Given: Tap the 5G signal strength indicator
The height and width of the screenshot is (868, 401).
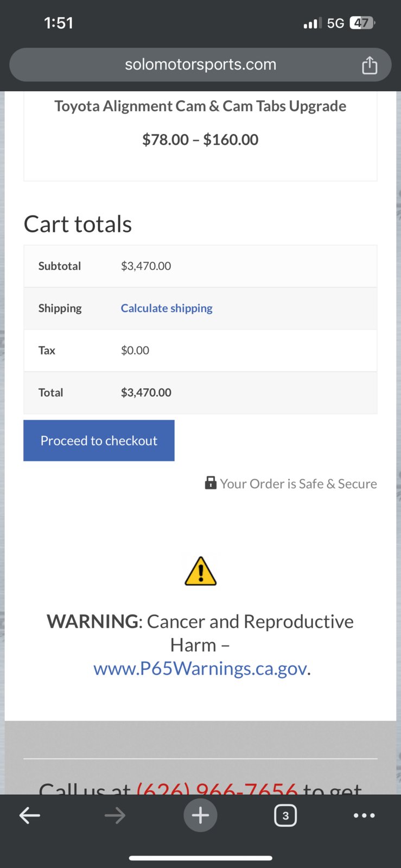Looking at the screenshot, I should 324,23.
